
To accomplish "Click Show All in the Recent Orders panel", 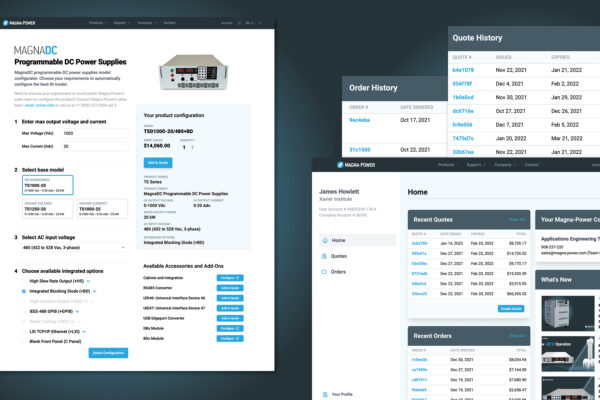I will click(517, 336).
